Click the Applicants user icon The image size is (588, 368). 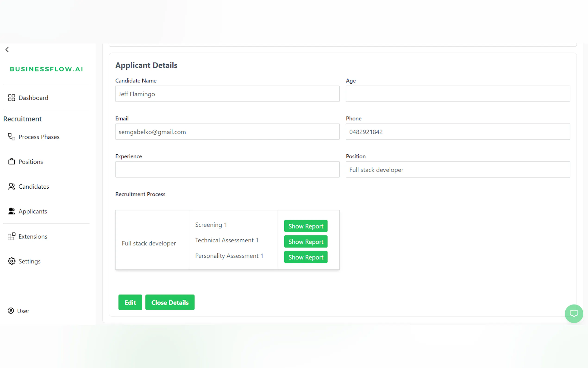click(x=11, y=211)
